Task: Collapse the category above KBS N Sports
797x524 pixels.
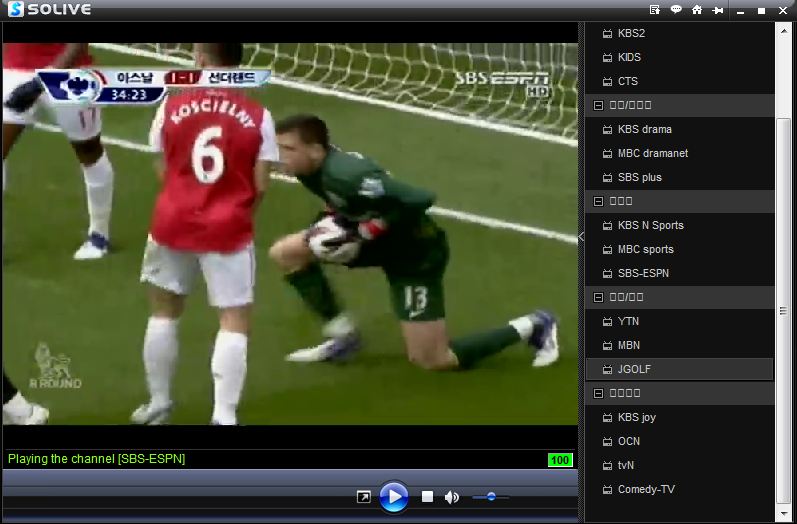Action: tap(598, 201)
